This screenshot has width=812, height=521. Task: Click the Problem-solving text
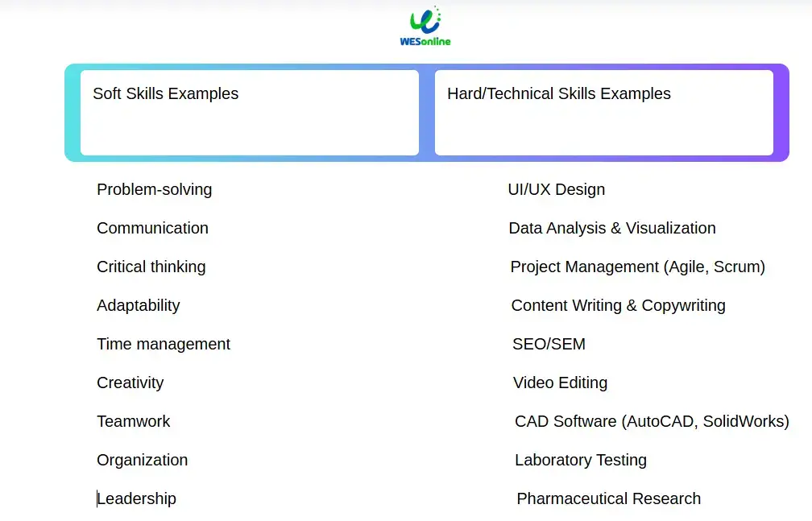pyautogui.click(x=155, y=189)
